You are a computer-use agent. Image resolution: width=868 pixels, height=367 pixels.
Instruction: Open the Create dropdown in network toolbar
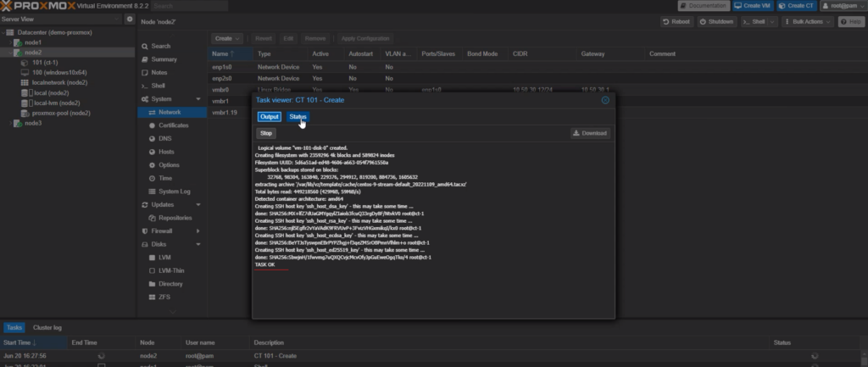[227, 39]
